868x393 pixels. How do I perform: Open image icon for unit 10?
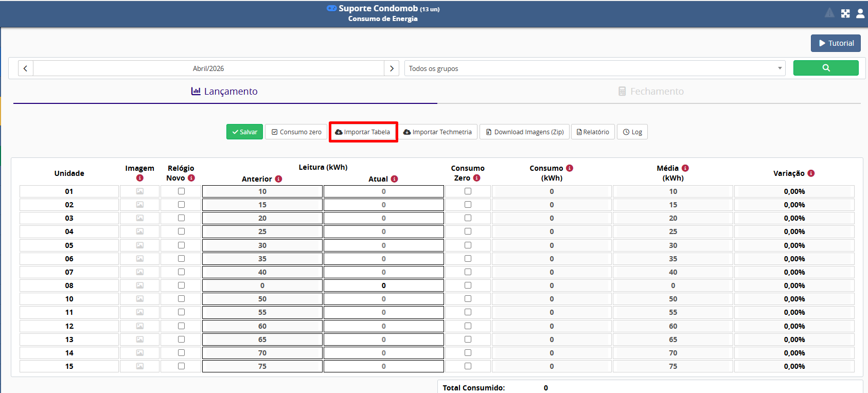(140, 299)
